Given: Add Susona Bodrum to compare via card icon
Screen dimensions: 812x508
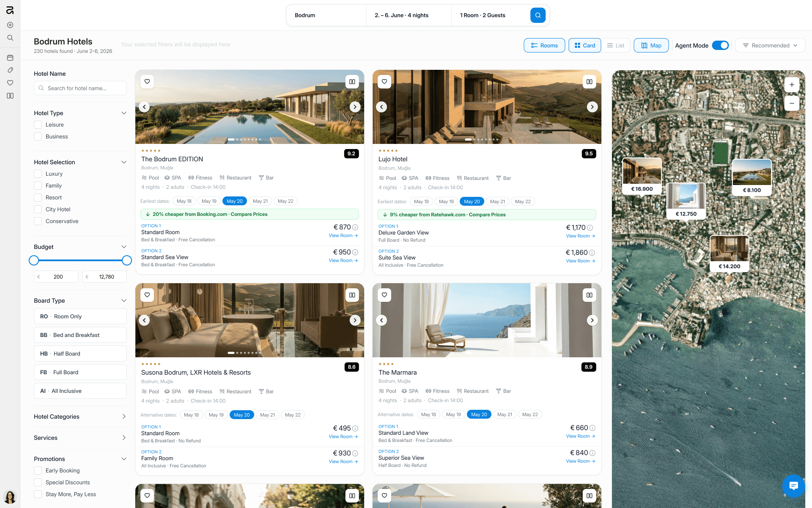Looking at the screenshot, I should click(352, 295).
